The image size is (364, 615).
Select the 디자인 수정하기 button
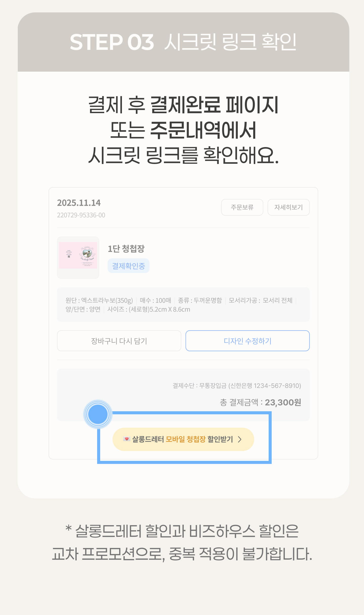[247, 341]
